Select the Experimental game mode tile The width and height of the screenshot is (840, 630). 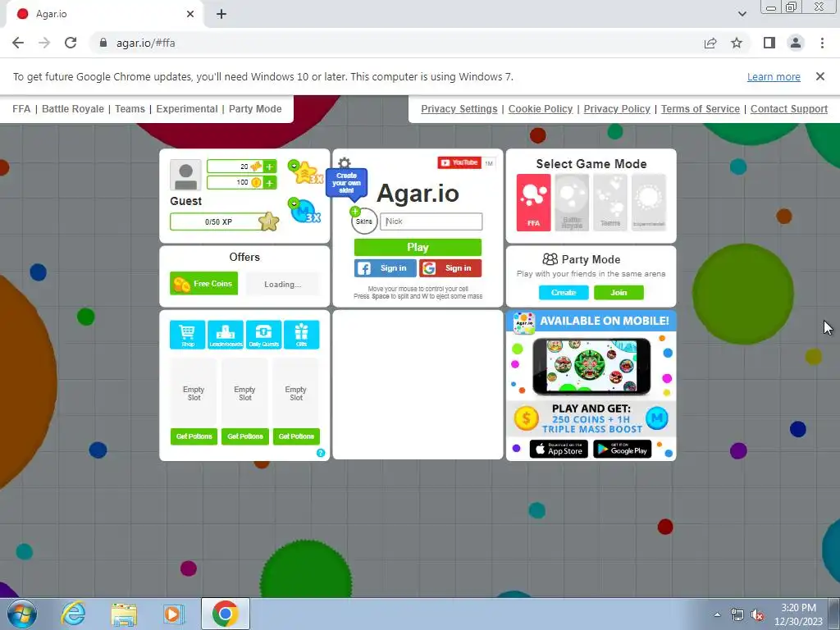pyautogui.click(x=649, y=203)
